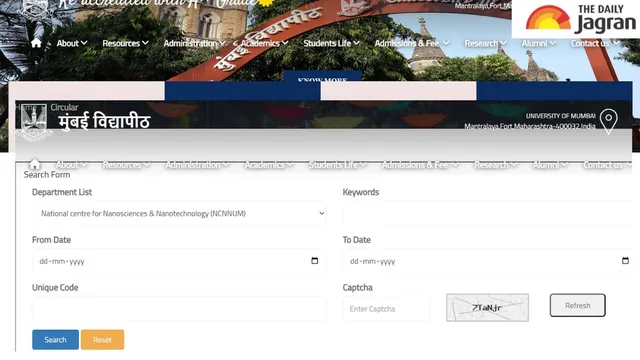Click the मुंबई विद्यापीठ title text
Image resolution: width=640 pixels, height=360 pixels.
click(x=104, y=122)
